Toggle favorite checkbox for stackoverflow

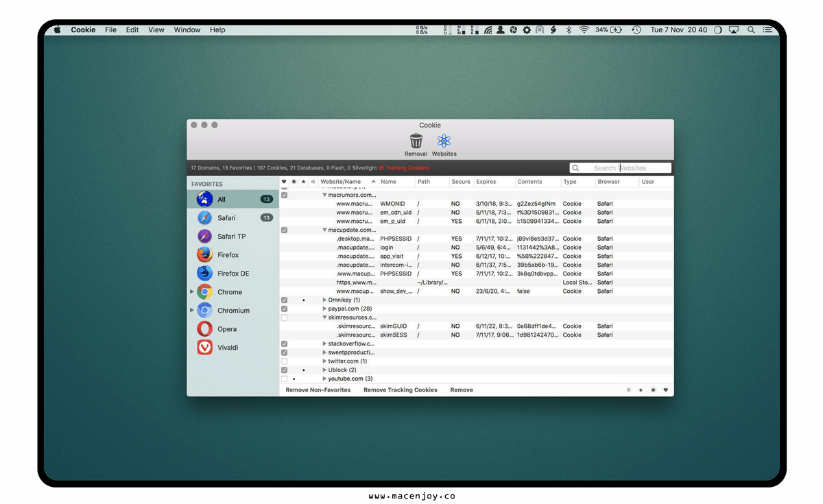point(284,344)
